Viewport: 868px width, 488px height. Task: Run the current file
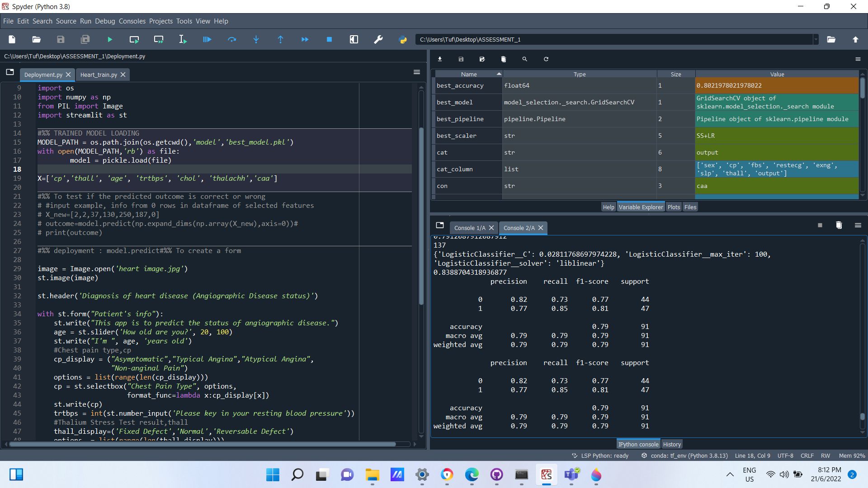click(109, 39)
